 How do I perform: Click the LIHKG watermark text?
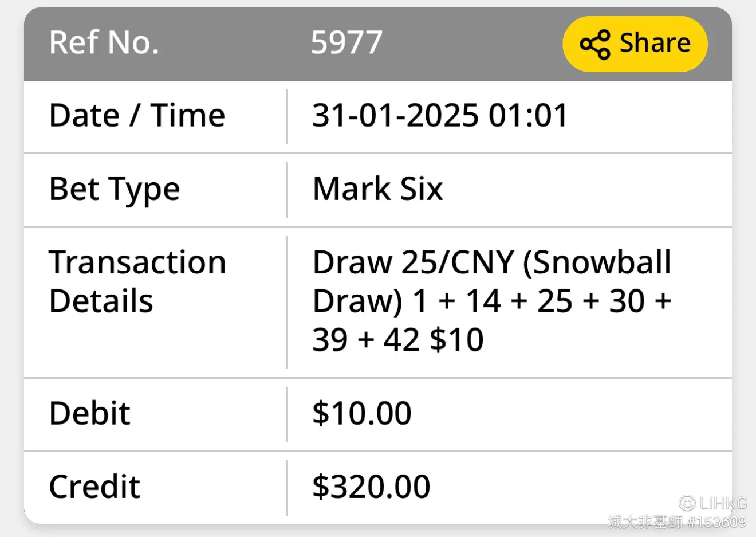pyautogui.click(x=723, y=503)
